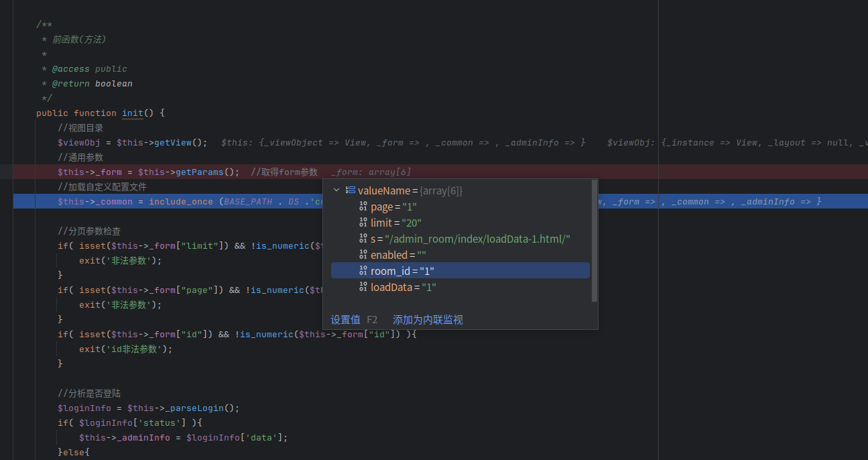Click the comment //加载自定义配置文件
The width and height of the screenshot is (868, 460).
[x=102, y=186]
